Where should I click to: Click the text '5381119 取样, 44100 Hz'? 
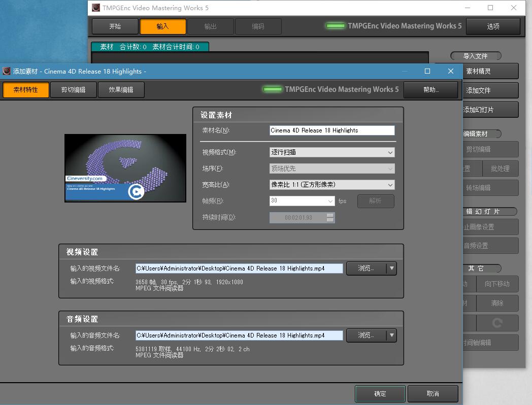[x=168, y=349]
